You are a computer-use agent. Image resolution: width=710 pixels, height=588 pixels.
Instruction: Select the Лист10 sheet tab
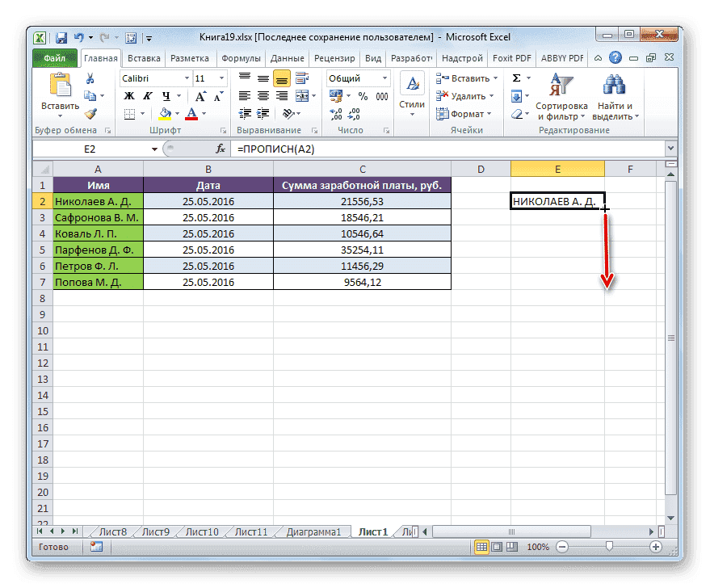[x=200, y=531]
